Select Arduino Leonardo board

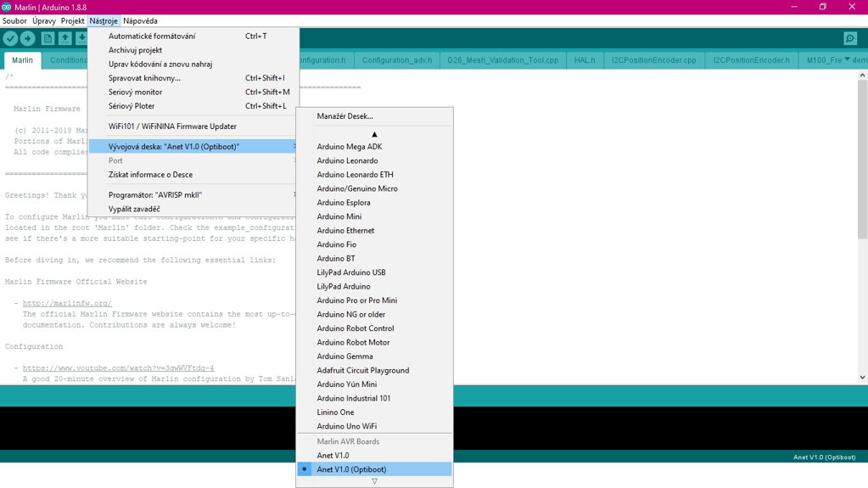point(374,160)
